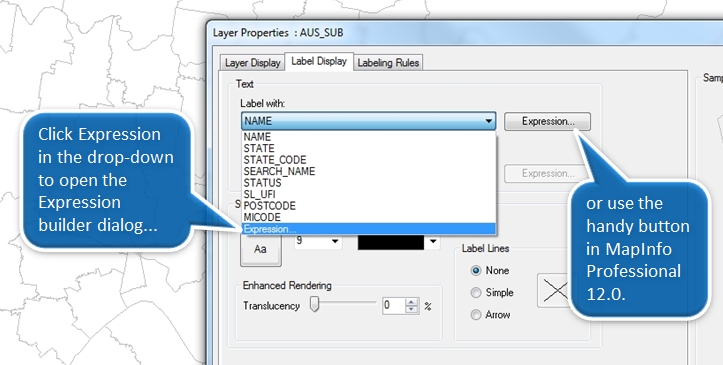Expand the black text color dropdown arrow
This screenshot has height=365, width=723.
433,241
